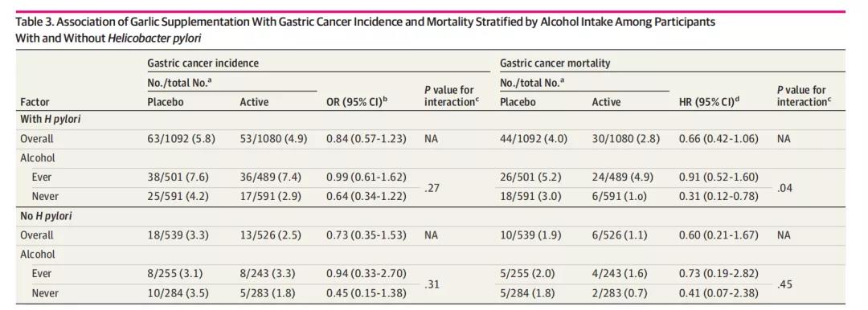The width and height of the screenshot is (868, 310).
Task: Click the .04 interaction P value
Action: [x=784, y=188]
